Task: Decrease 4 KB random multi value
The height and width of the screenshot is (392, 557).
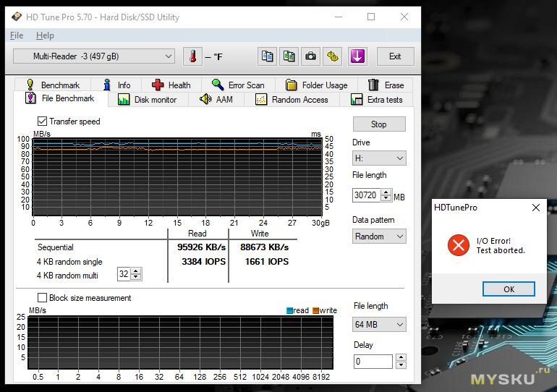Action: (136, 277)
